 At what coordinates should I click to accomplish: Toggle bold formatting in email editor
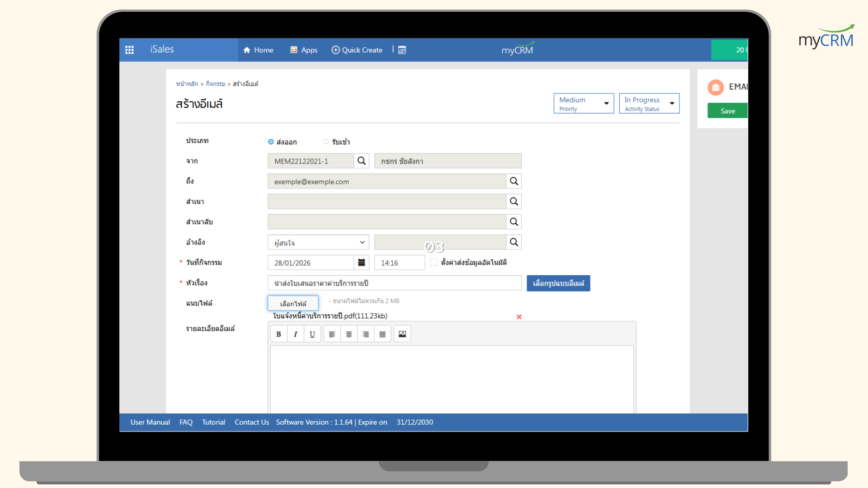coord(278,334)
